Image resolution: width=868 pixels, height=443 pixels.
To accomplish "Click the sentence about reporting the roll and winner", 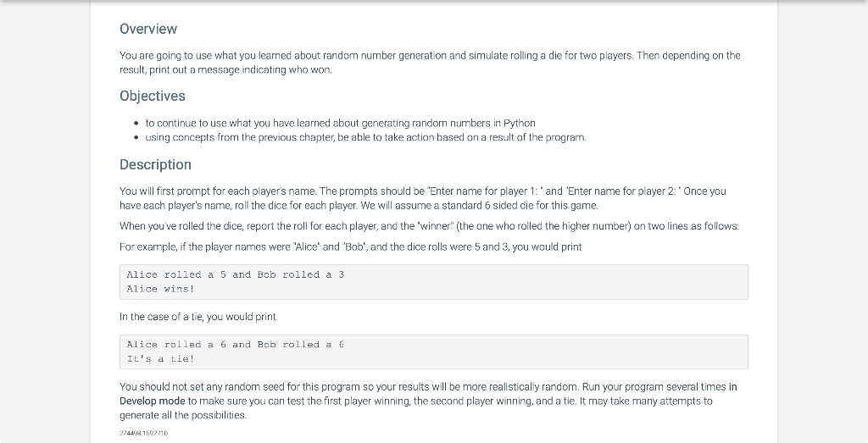I will [429, 226].
